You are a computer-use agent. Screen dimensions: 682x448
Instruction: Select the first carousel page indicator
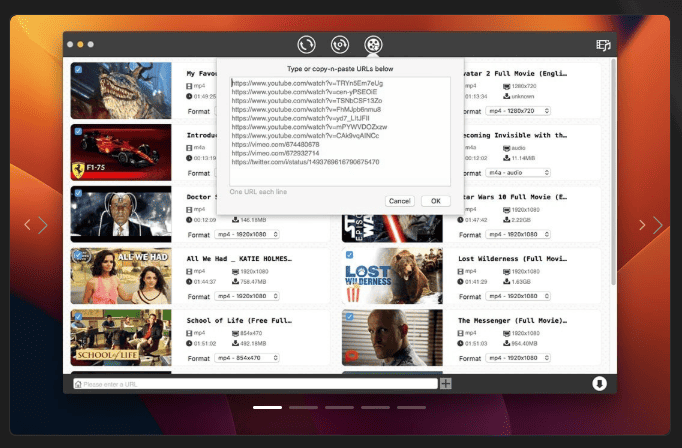(267, 408)
